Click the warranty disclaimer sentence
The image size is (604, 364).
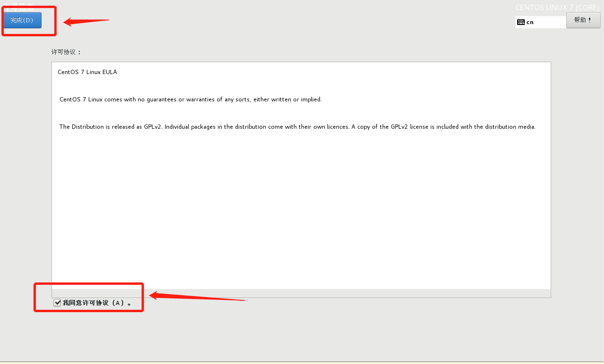click(191, 99)
